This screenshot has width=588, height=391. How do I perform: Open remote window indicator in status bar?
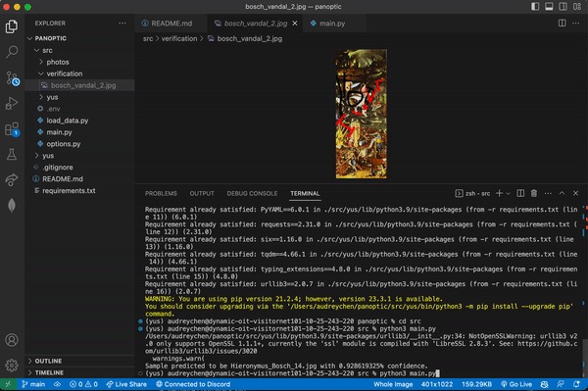[x=8, y=384]
